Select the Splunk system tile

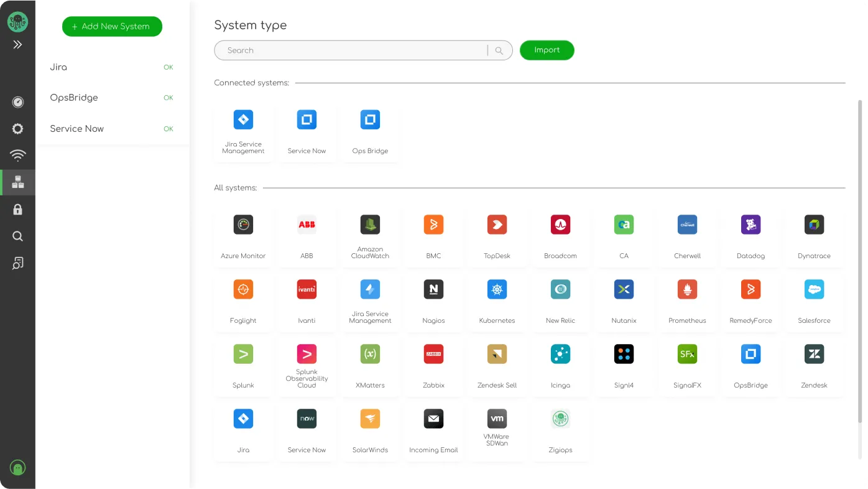point(243,367)
